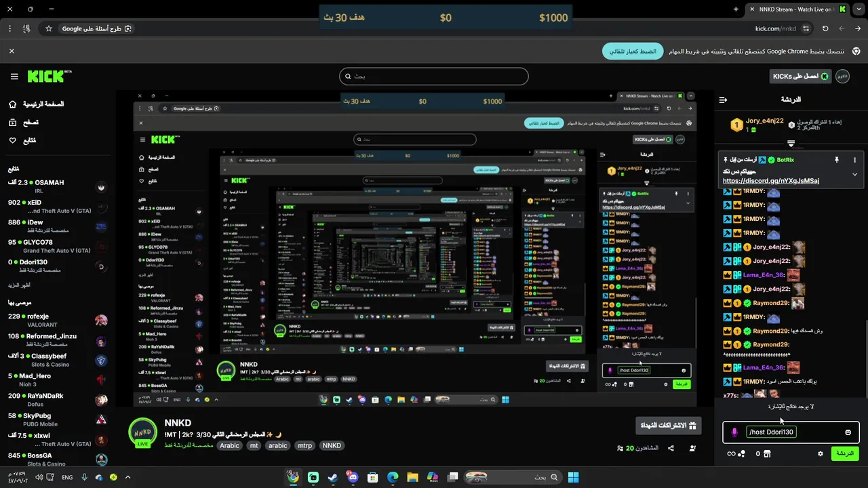Screen dimensions: 868x488
Task: Open a new browser tab
Action: coord(736,9)
